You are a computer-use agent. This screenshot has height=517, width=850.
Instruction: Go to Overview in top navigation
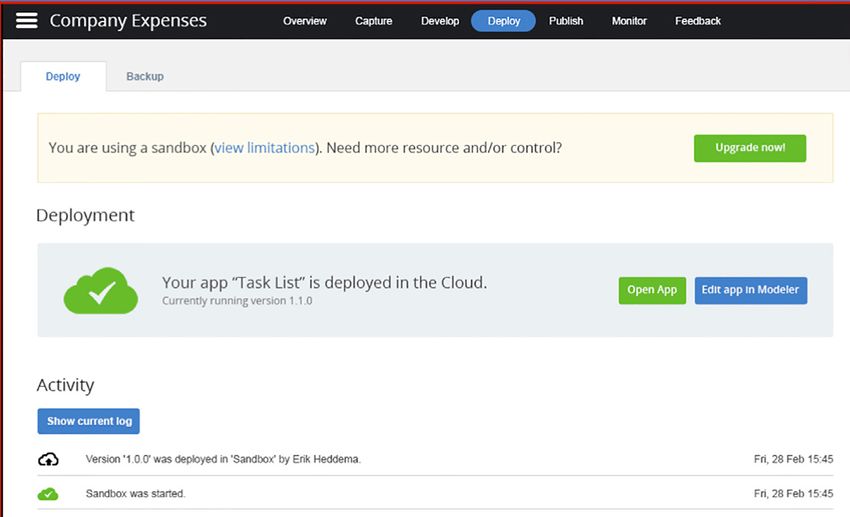click(x=304, y=21)
